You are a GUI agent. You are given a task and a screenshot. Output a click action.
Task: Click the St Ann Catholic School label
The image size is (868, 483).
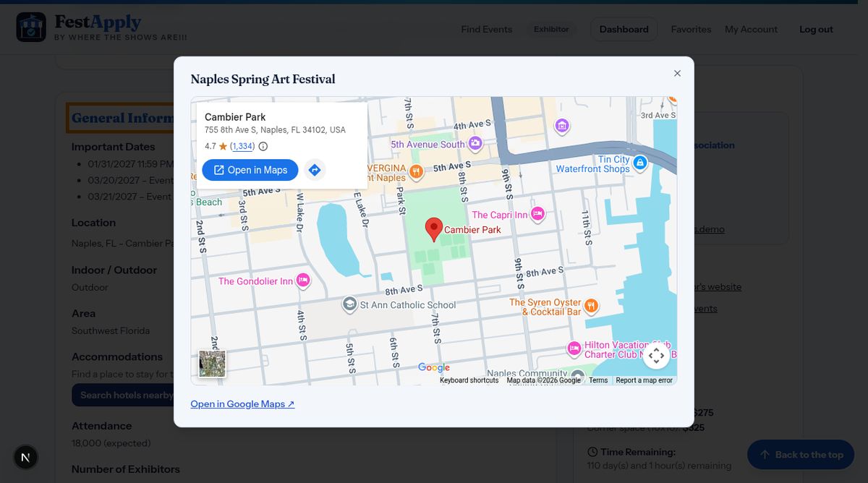408,305
